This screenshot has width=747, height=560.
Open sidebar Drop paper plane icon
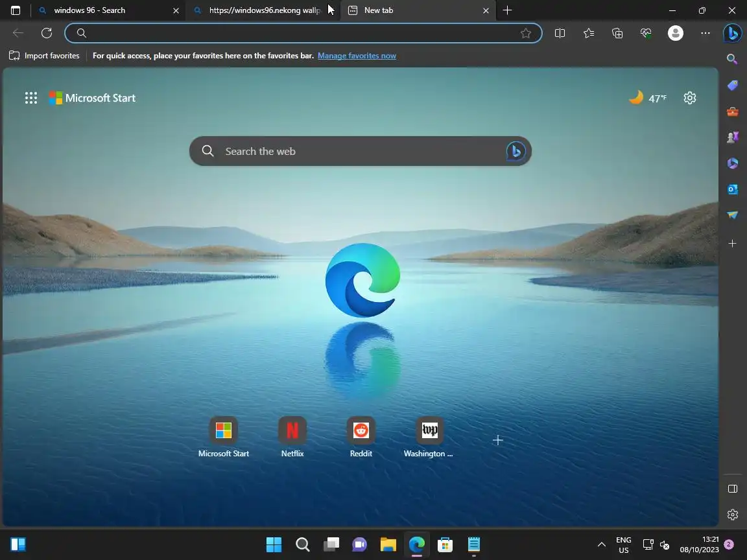coord(732,215)
